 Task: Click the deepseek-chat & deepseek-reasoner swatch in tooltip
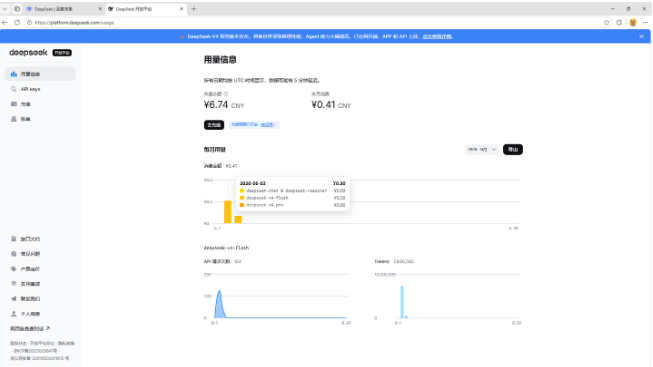242,191
